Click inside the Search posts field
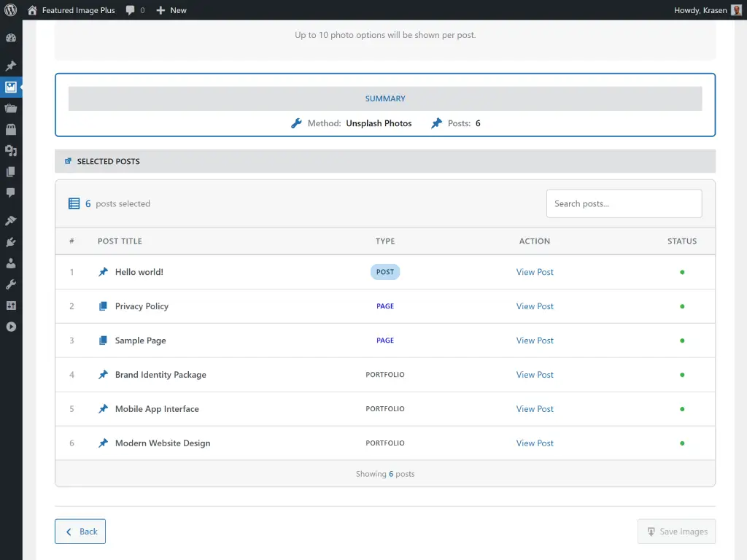 click(624, 203)
